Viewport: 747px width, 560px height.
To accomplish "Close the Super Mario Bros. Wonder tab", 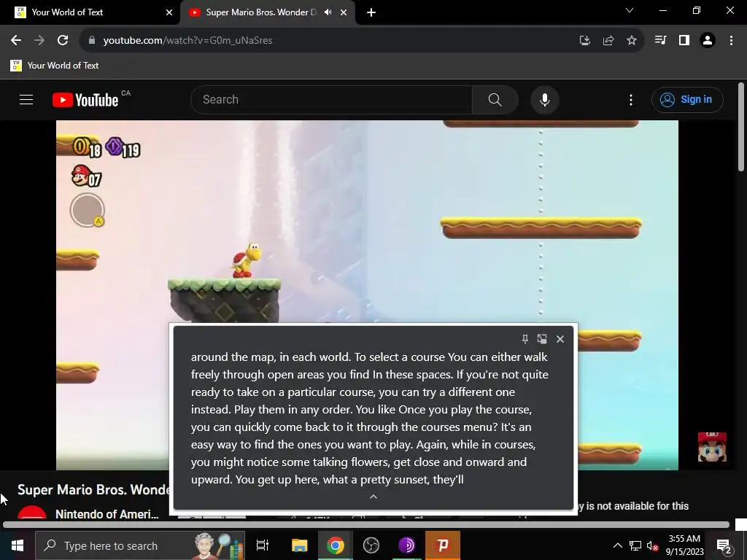I will pos(344,12).
